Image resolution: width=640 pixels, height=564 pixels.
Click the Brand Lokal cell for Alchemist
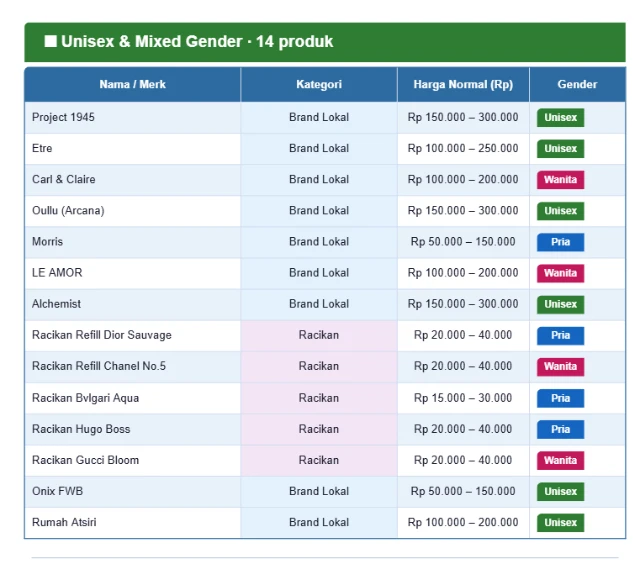319,304
